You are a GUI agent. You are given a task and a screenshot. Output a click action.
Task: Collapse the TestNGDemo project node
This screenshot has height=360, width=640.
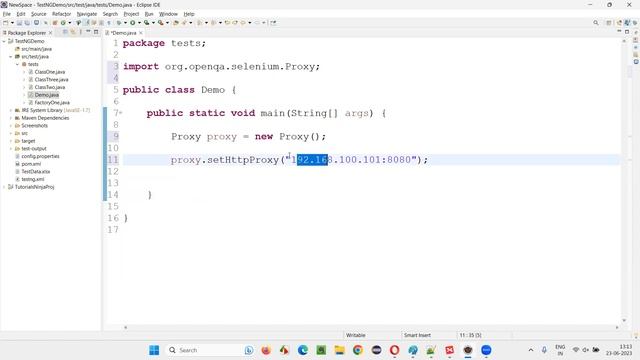coord(4,41)
